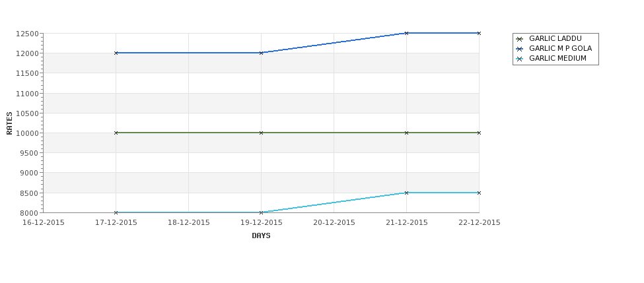
Task: Click Garlic Medium data point on 22-12-2015
Action: tap(479, 193)
